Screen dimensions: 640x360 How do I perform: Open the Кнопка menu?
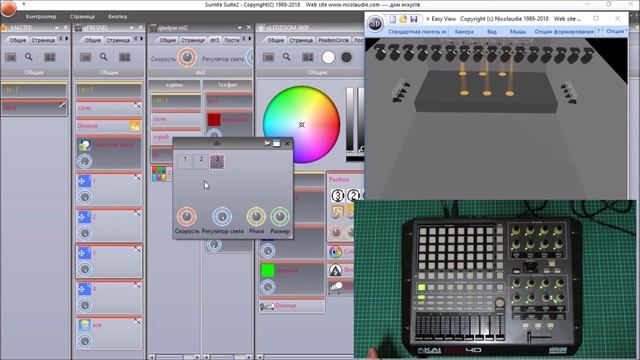click(x=118, y=17)
